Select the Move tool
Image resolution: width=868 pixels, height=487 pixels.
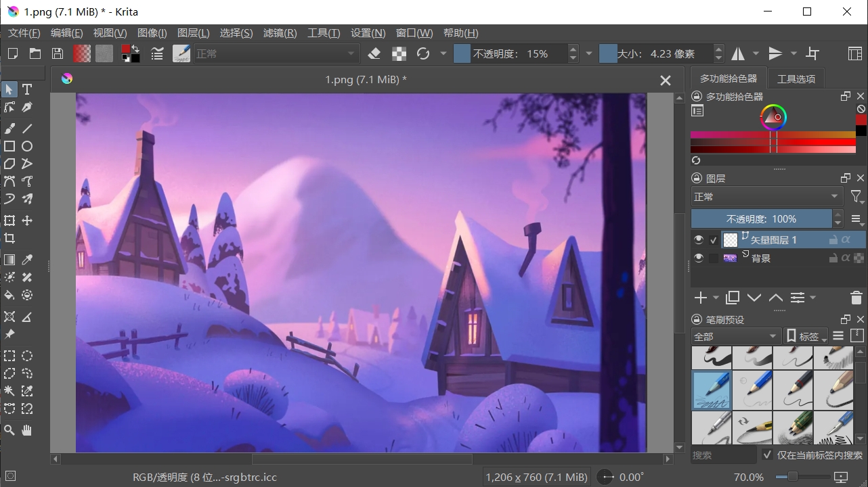[27, 221]
